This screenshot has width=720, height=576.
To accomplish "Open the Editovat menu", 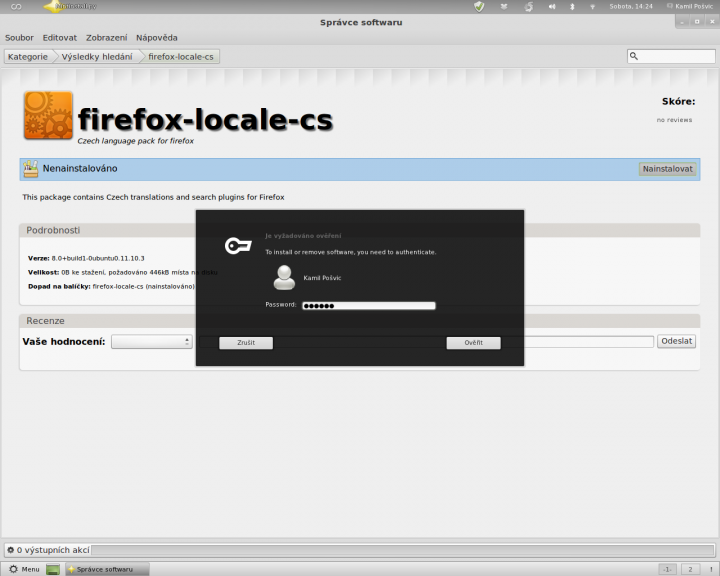I will [x=60, y=38].
